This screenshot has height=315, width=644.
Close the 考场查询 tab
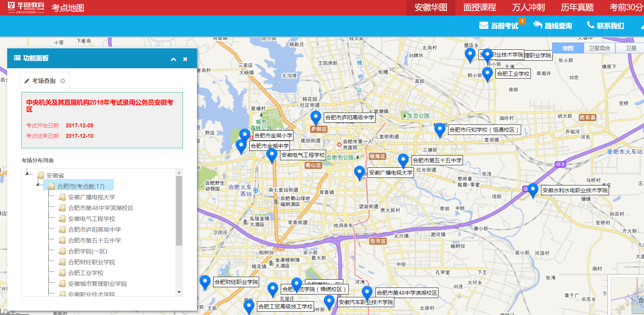[x=63, y=81]
